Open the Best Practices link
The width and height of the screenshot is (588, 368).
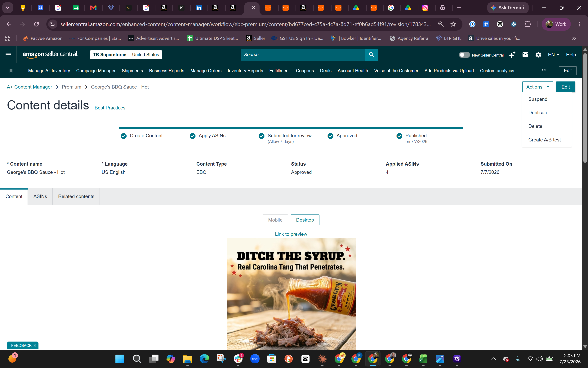[x=110, y=108]
